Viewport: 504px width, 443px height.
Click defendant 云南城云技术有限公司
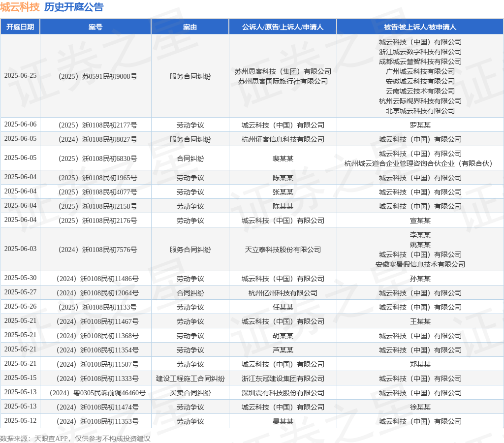(x=420, y=91)
